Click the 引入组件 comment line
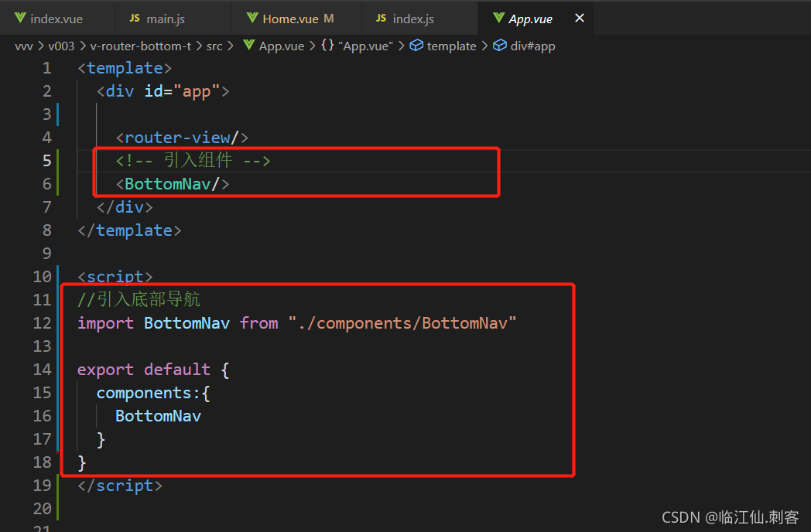The width and height of the screenshot is (811, 532). [193, 160]
